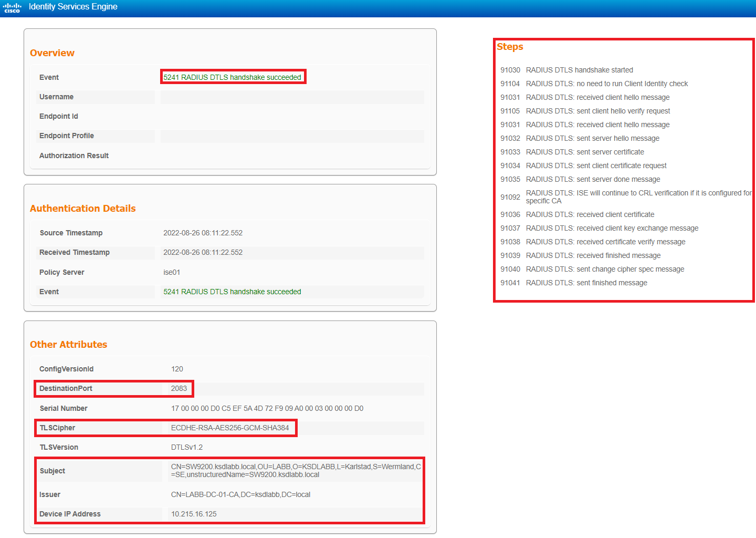
Task: Click step 91037 received client key exchange
Action: [x=599, y=228]
